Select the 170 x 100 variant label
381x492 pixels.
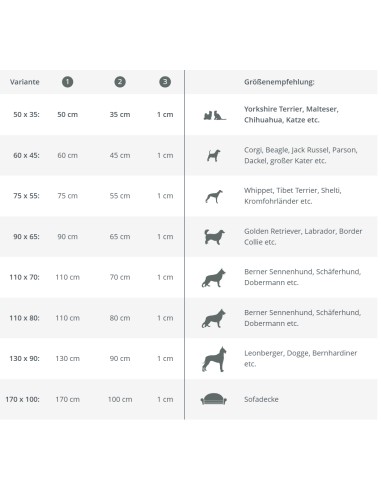tap(22, 399)
